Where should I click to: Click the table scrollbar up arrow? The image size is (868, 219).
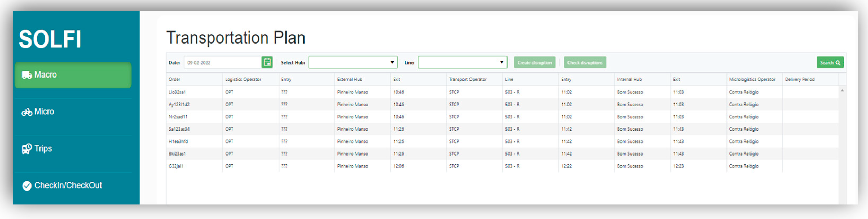(x=842, y=91)
